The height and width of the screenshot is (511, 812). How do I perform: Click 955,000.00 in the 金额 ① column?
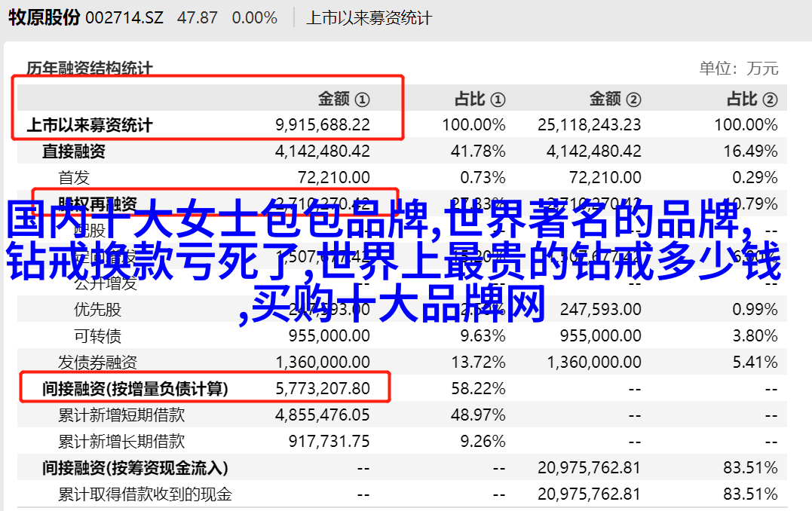(329, 336)
